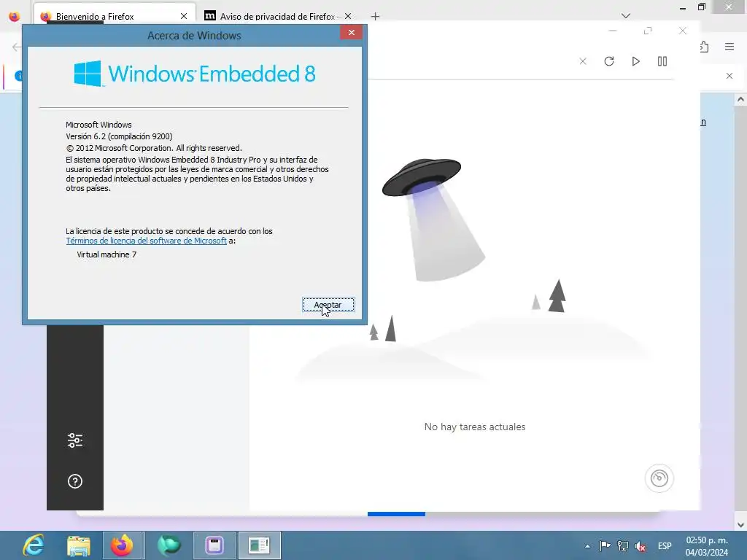Switch to the Bienvenido a Firefox tab

pyautogui.click(x=115, y=16)
